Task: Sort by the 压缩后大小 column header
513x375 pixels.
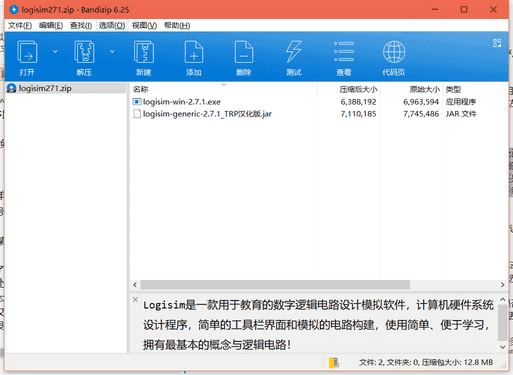Action: point(358,89)
